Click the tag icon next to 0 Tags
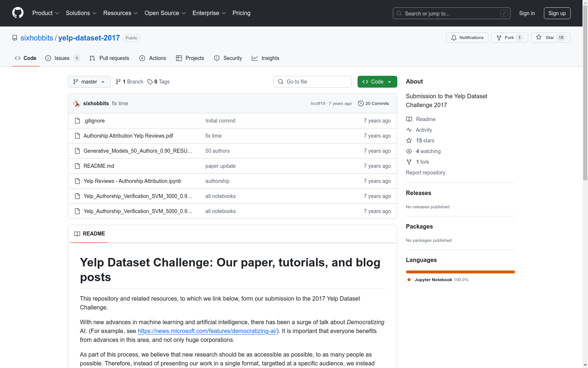This screenshot has height=368, width=588. click(150, 82)
